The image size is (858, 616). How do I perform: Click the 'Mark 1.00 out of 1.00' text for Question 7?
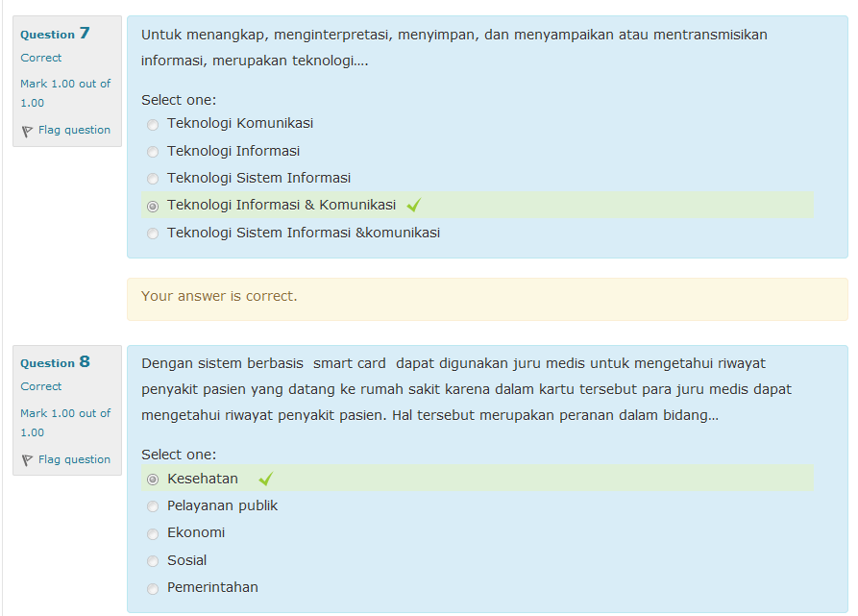[65, 93]
